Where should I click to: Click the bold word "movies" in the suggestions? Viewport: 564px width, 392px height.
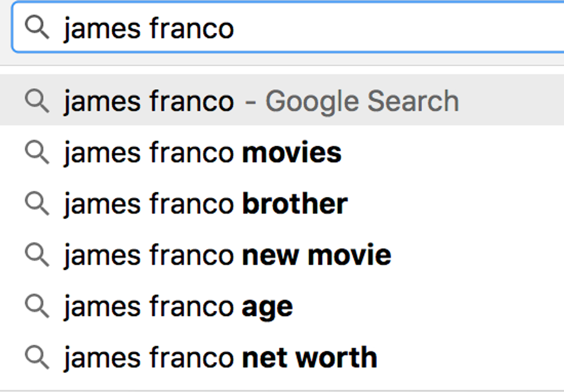[292, 153]
